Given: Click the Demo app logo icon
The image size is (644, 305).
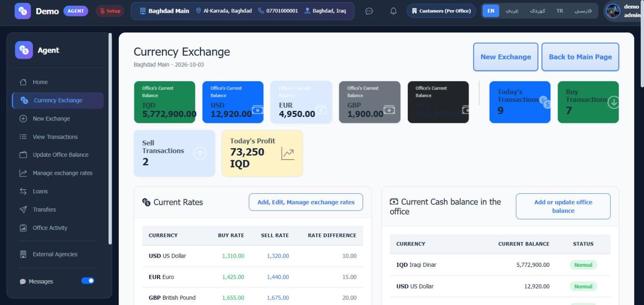Looking at the screenshot, I should (x=23, y=11).
